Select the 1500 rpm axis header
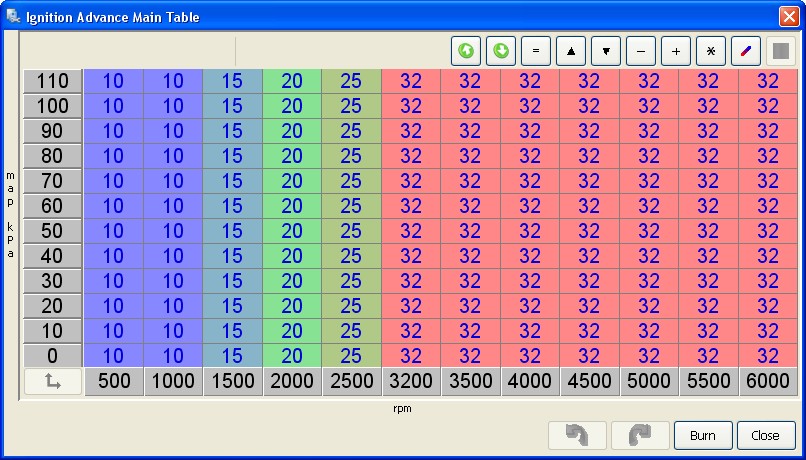The image size is (806, 460). coord(233,381)
